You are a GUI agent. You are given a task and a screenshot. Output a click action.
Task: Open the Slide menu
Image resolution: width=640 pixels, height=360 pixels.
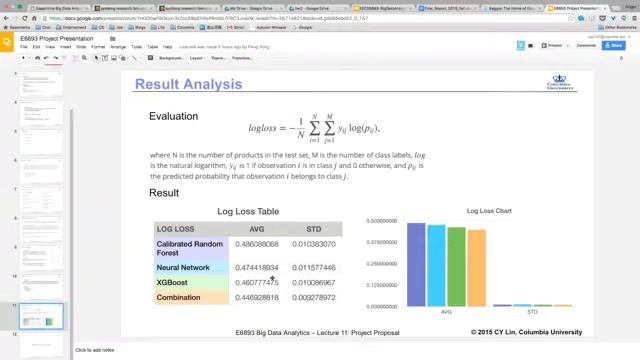(x=81, y=47)
